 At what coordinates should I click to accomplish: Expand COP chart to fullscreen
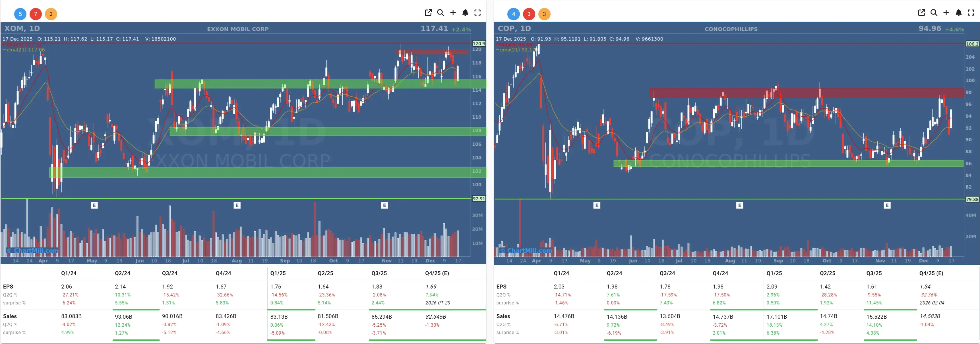[x=971, y=13]
